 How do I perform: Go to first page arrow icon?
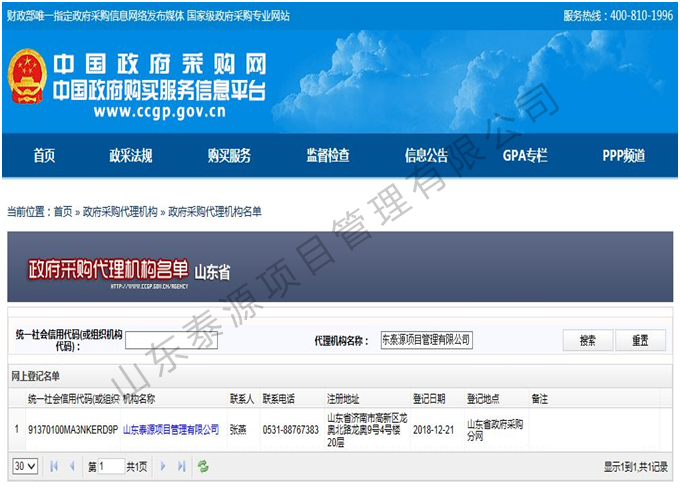tap(54, 466)
